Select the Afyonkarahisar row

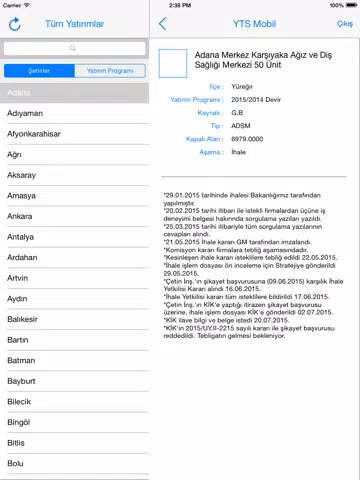[x=75, y=134]
